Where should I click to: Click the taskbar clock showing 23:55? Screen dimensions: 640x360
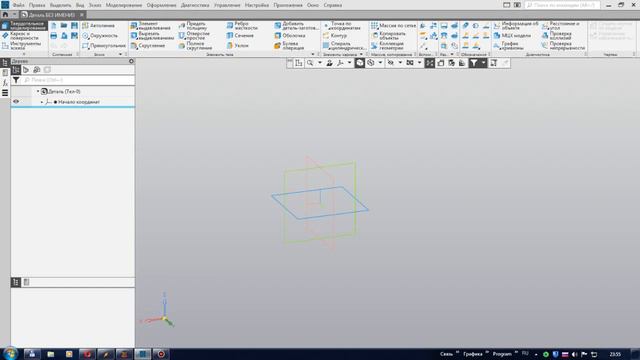pyautogui.click(x=615, y=354)
